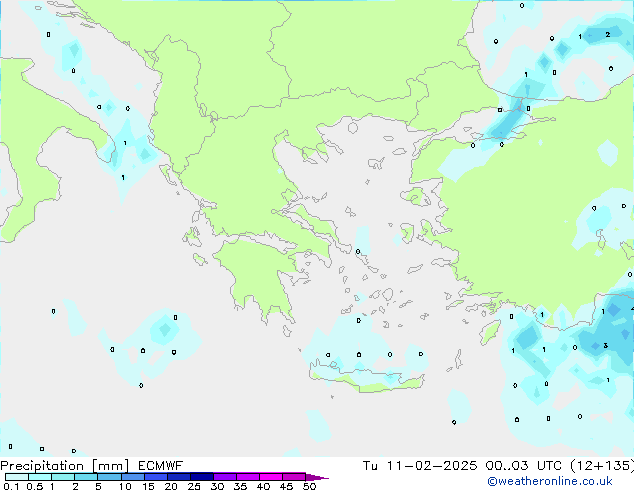Pick the 15–20 mm legend color swatch

tap(155, 477)
